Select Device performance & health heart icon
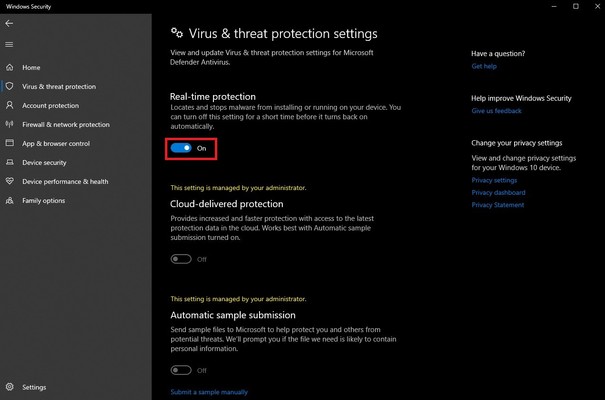This screenshot has width=605, height=400. pyautogui.click(x=10, y=182)
